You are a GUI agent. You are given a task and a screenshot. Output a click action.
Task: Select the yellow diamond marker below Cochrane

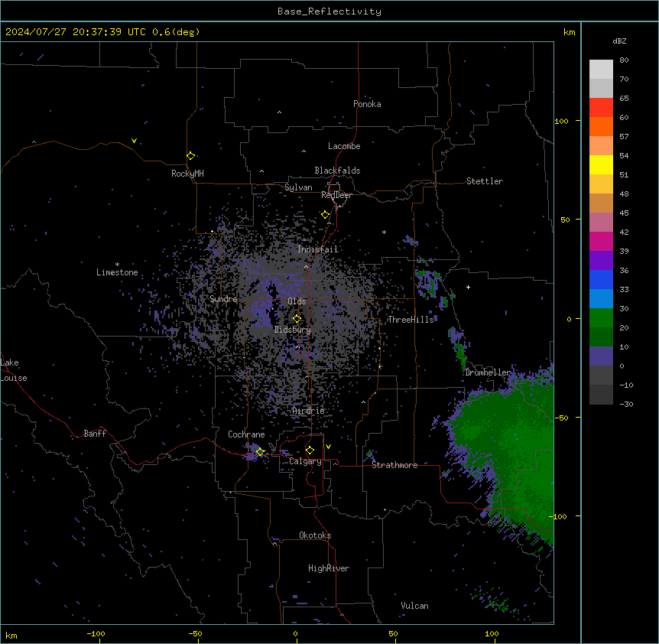[x=260, y=452]
